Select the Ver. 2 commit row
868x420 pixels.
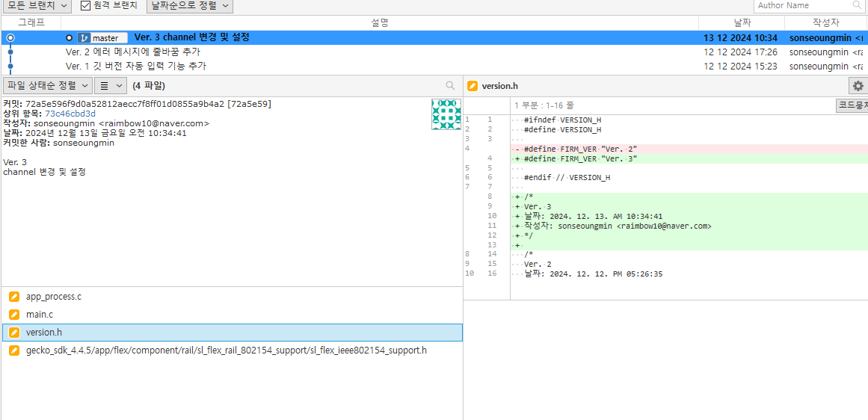pos(434,52)
